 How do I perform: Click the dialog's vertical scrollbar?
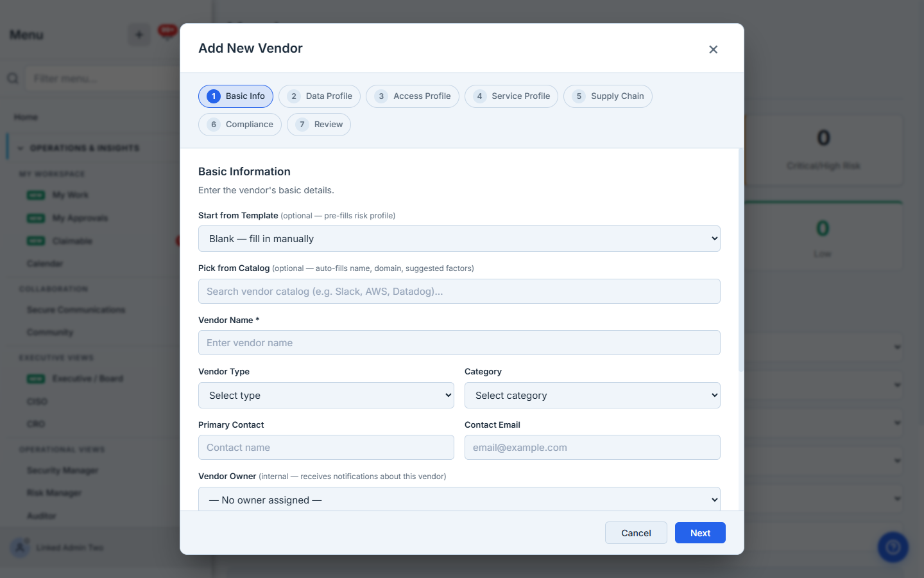tap(741, 260)
